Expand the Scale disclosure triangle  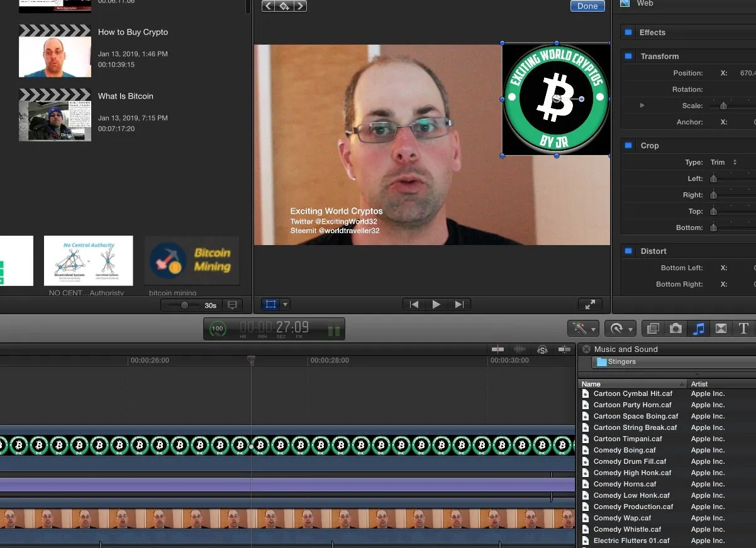tap(642, 106)
